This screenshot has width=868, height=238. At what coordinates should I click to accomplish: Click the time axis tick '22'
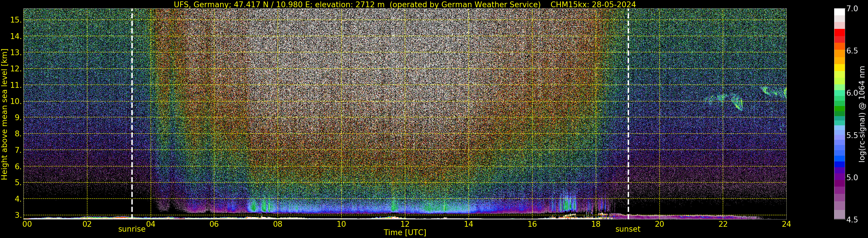723,224
